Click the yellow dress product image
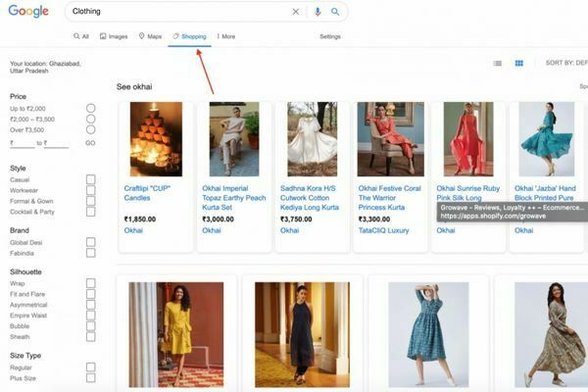The height and width of the screenshot is (392, 588). [176, 334]
